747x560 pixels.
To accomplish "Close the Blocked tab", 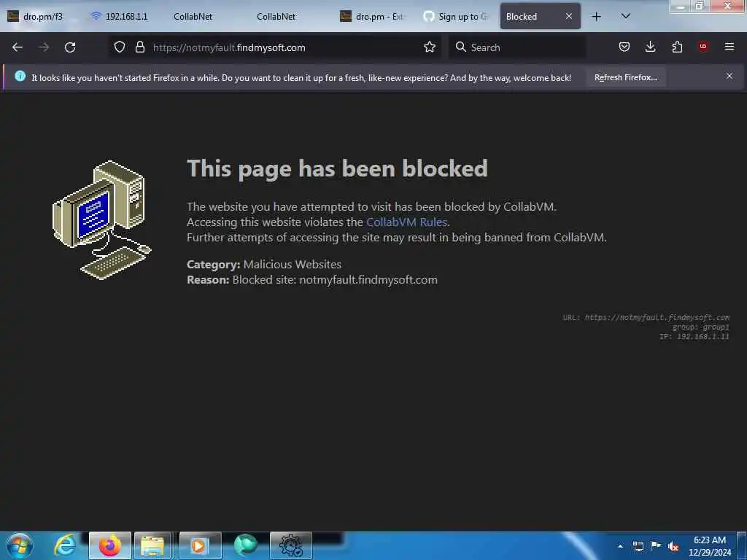I will [569, 16].
